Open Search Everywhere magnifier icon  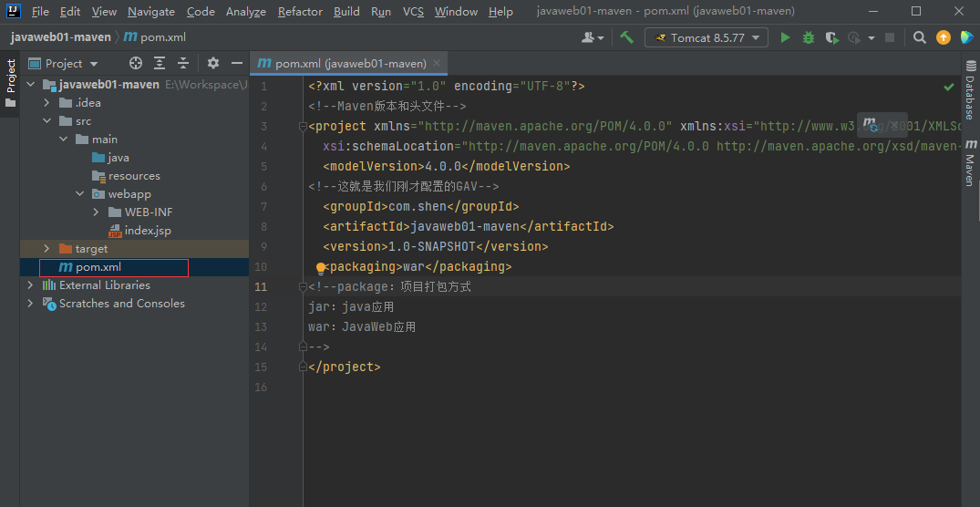click(919, 37)
